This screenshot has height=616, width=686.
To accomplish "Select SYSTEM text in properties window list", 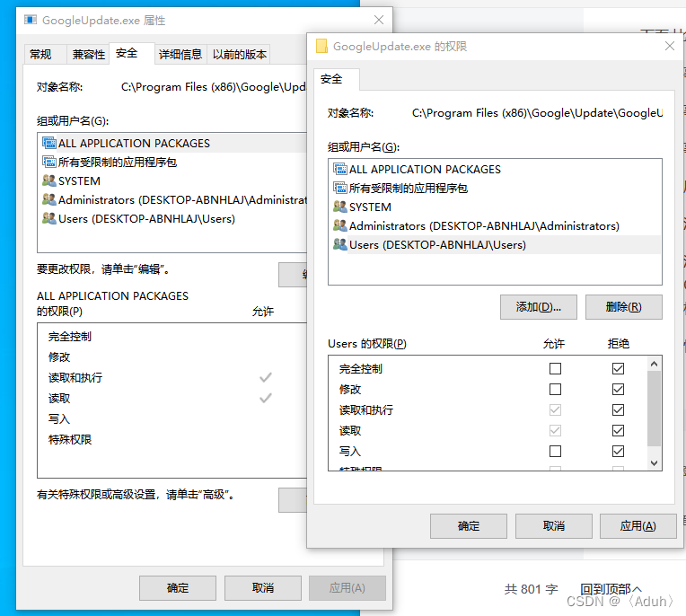I will [79, 180].
